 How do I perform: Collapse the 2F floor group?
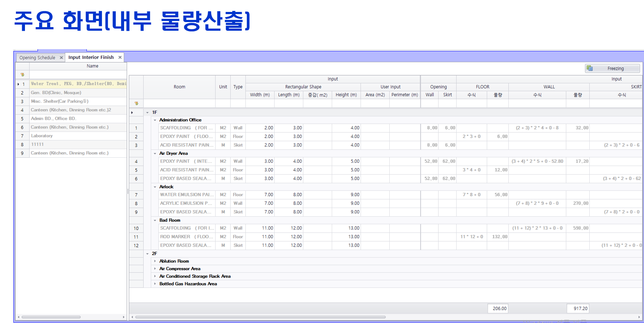coord(147,254)
